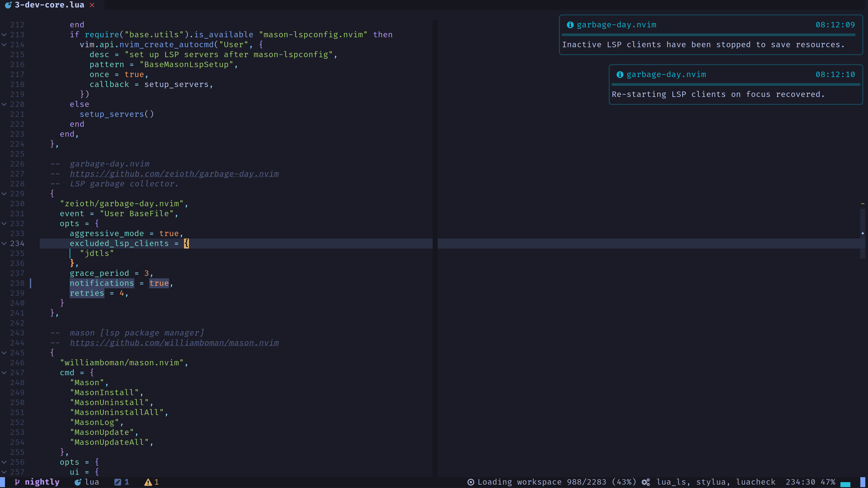Click the highlighted 'notifications' word on line 238

pos(102,283)
